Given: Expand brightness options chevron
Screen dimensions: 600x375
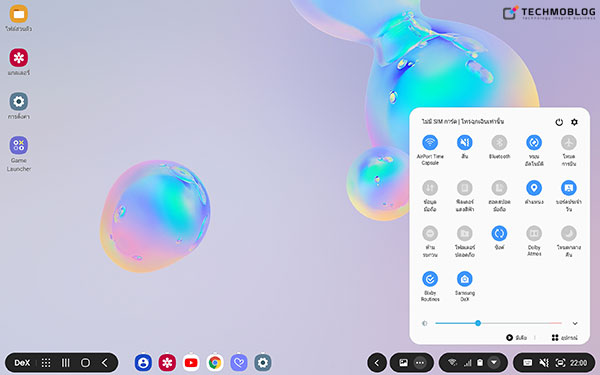Looking at the screenshot, I should [x=575, y=323].
